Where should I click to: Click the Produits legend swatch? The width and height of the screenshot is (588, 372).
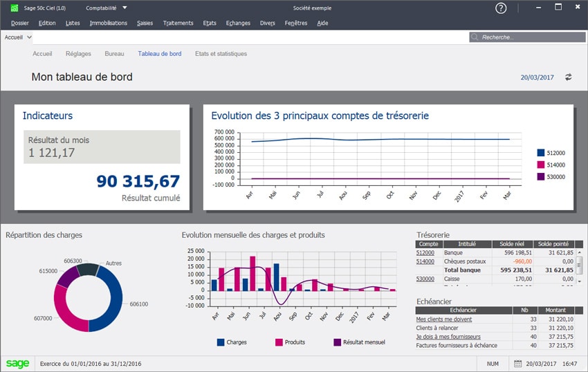click(279, 342)
